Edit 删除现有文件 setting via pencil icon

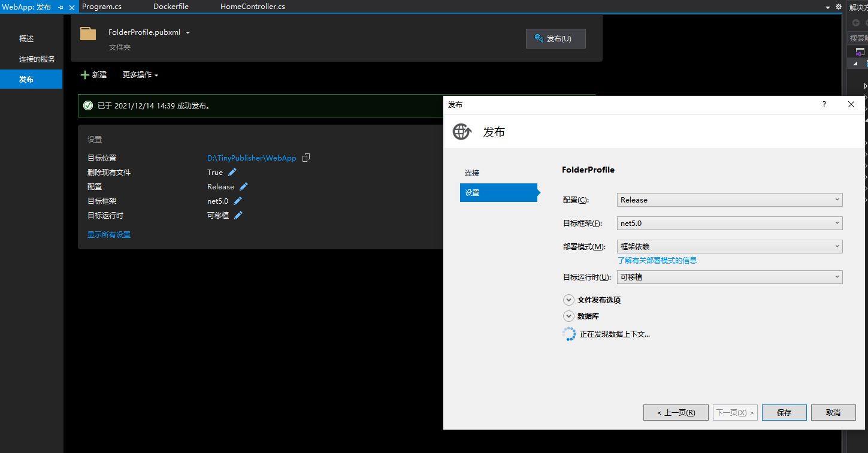pos(232,172)
